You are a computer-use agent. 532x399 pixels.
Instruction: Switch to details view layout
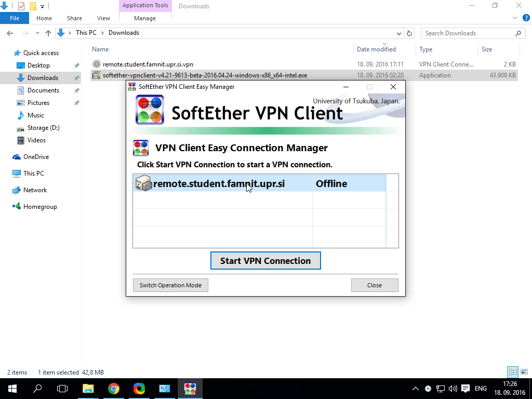point(513,372)
